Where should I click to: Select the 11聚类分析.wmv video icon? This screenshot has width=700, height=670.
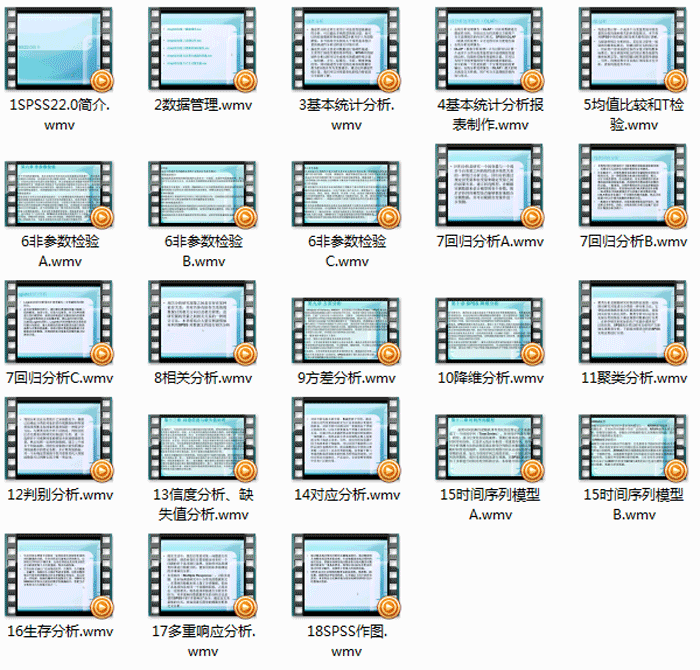pos(633,322)
